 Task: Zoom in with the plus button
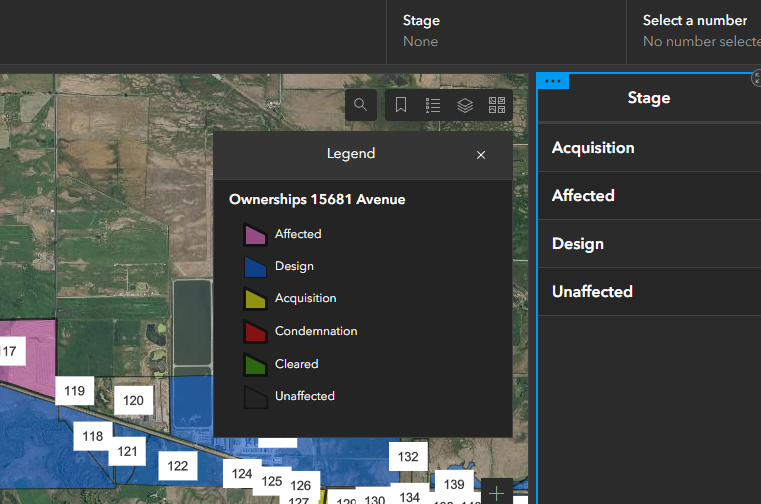pos(497,493)
